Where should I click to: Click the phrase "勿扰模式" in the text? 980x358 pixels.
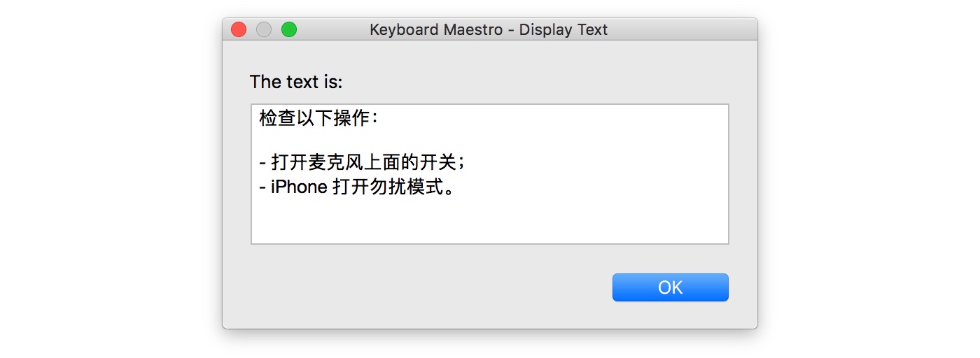(407, 187)
